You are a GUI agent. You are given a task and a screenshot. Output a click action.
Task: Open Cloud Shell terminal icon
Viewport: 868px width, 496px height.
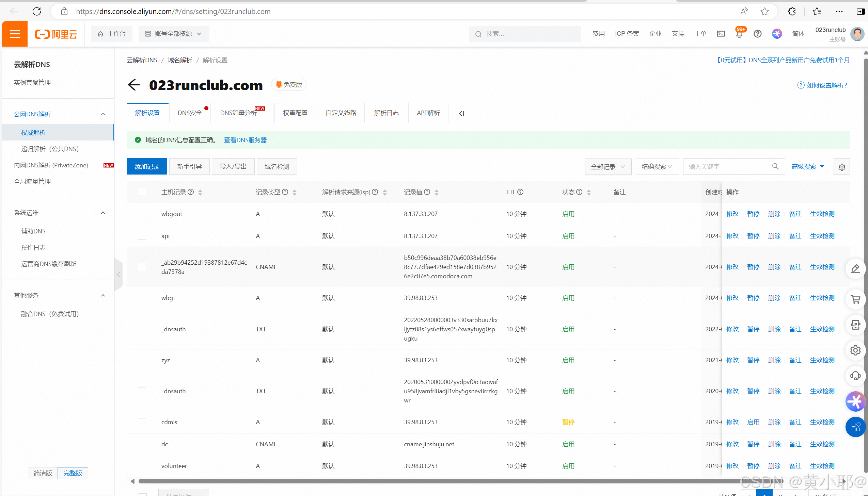click(721, 34)
